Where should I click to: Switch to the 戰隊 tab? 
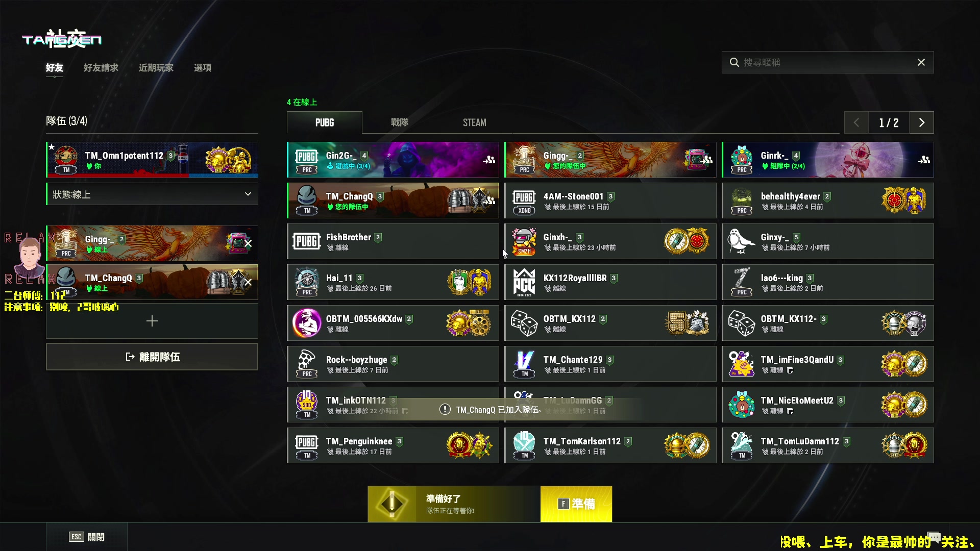(400, 122)
